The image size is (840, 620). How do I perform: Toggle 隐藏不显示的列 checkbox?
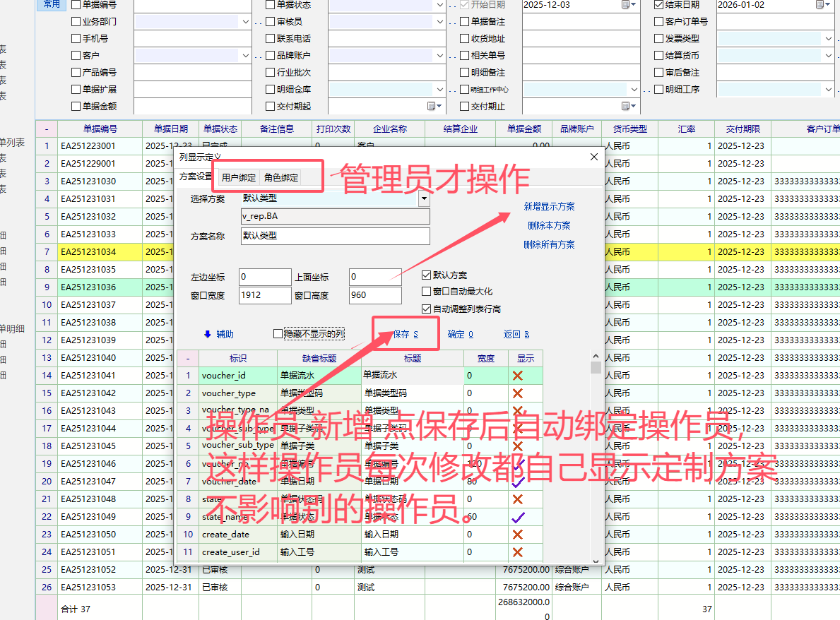click(x=278, y=334)
